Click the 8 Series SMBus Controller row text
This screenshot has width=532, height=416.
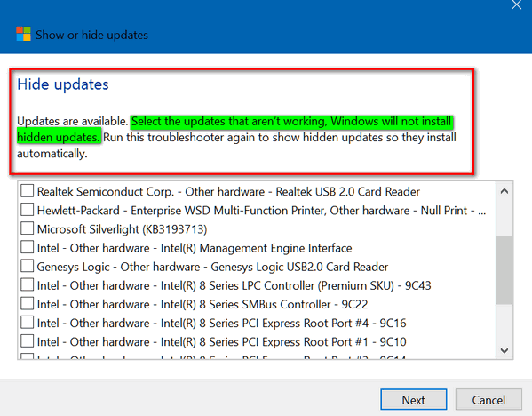pyautogui.click(x=202, y=304)
